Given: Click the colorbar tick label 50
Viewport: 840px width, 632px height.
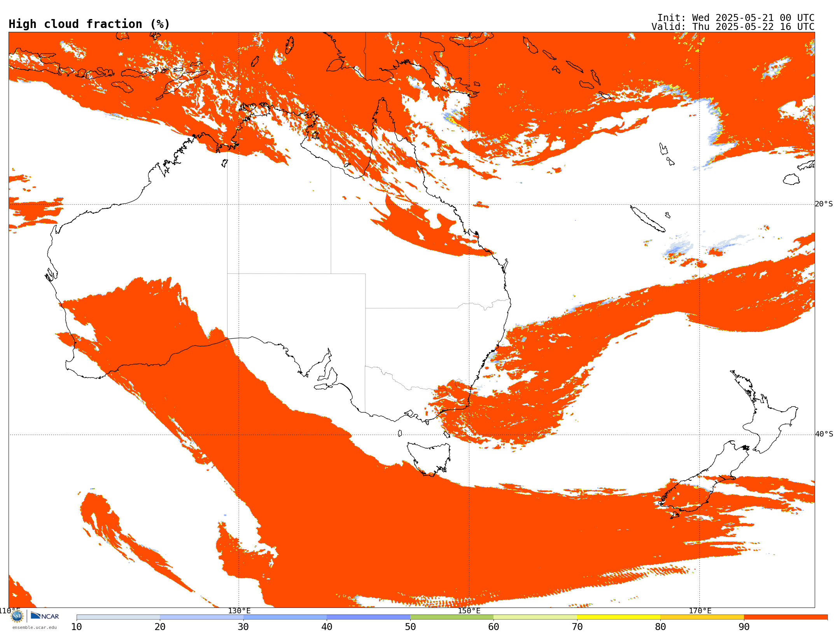Looking at the screenshot, I should (410, 627).
